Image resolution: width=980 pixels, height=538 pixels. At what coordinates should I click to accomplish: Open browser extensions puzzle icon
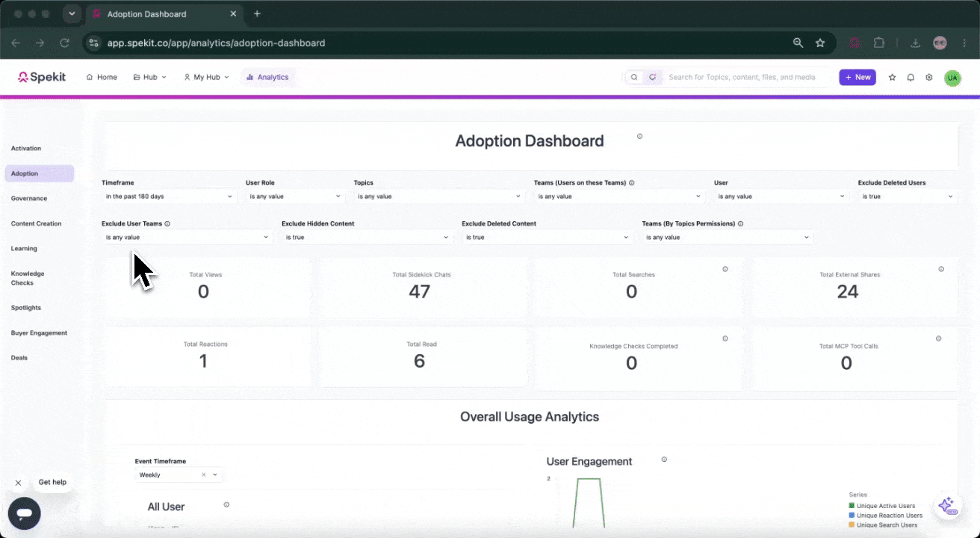(x=879, y=43)
